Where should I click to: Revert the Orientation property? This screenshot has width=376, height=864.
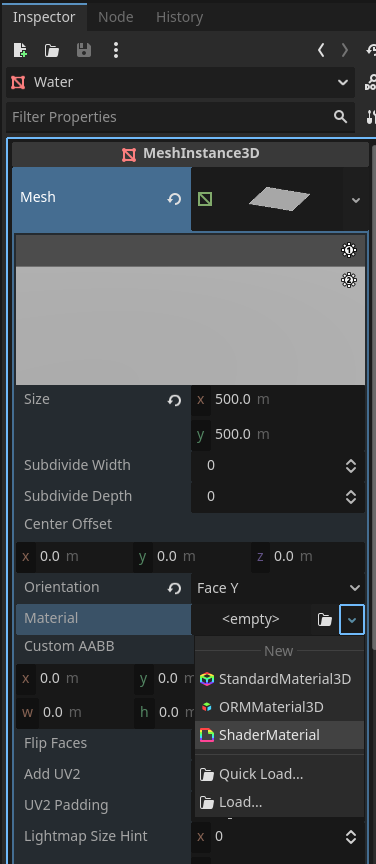(x=174, y=588)
